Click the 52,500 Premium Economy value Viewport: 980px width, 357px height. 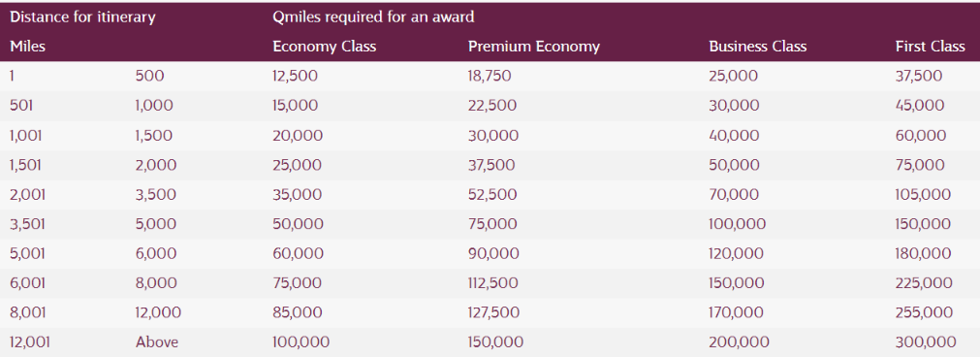492,194
